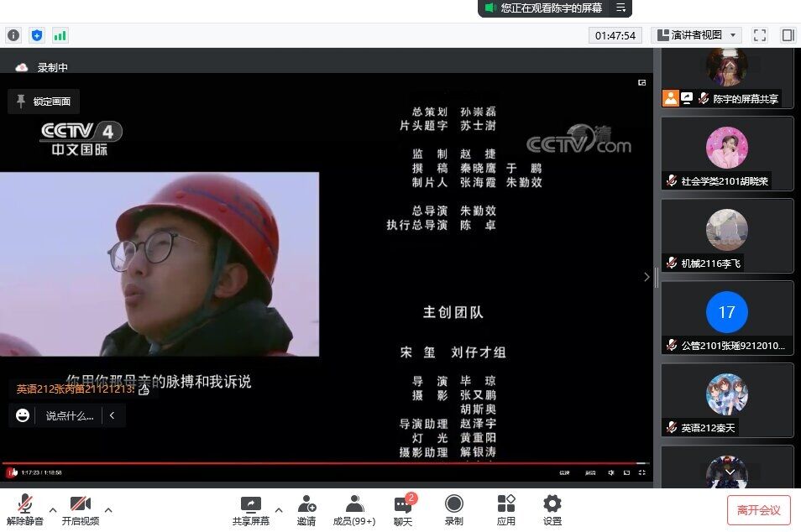
Task: Open the security shield status icon
Action: click(x=36, y=35)
